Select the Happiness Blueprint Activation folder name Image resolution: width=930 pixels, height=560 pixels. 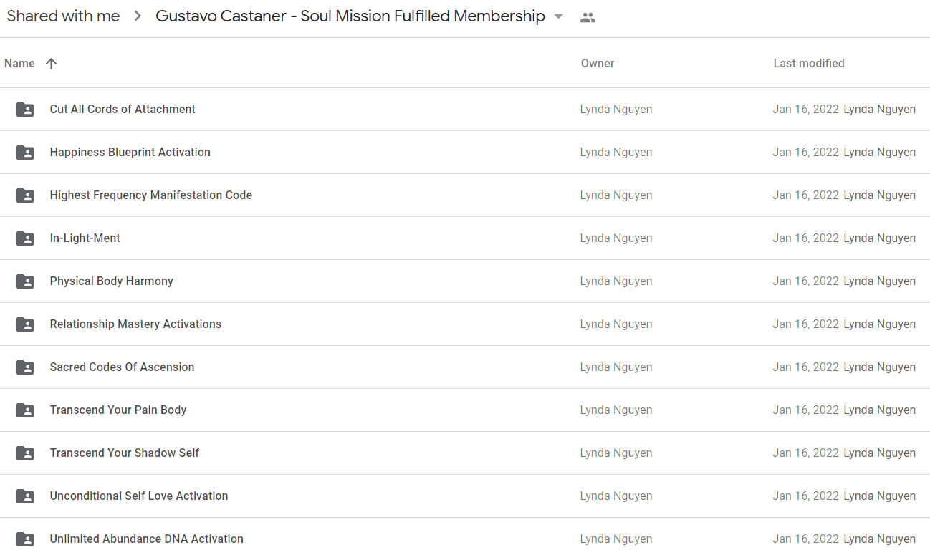130,152
